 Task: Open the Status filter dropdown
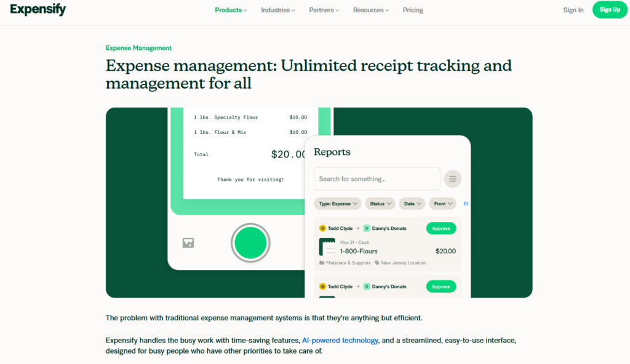click(380, 204)
